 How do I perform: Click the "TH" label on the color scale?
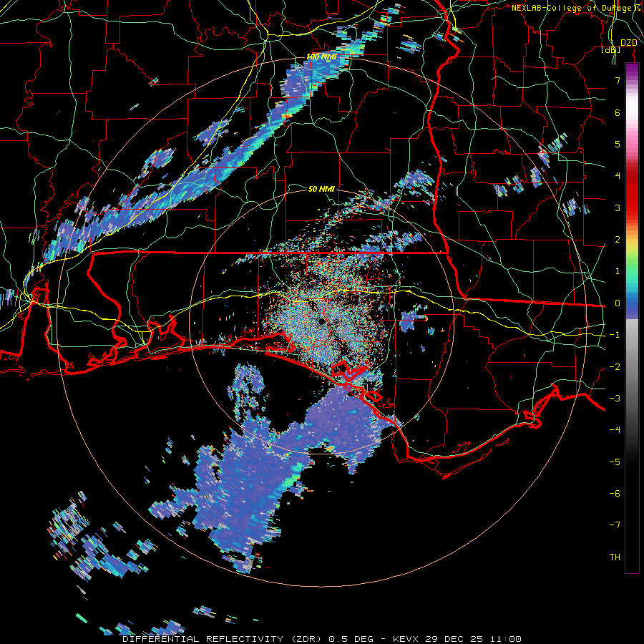pos(615,557)
